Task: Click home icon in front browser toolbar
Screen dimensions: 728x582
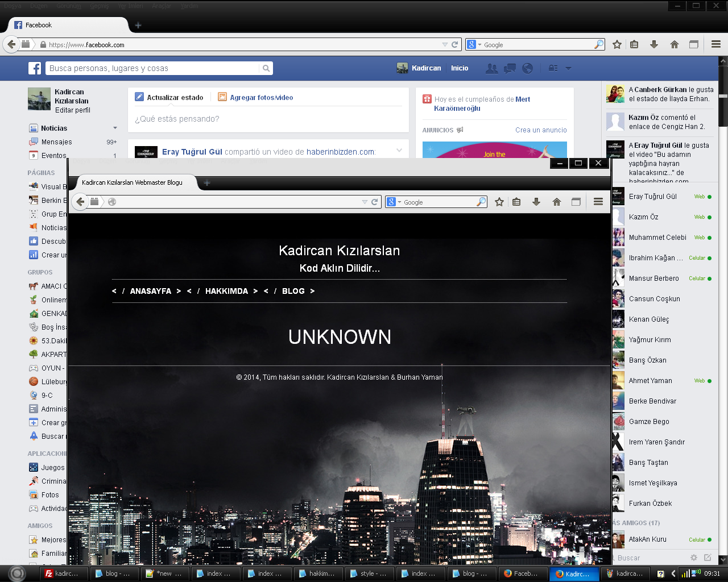Action: pyautogui.click(x=557, y=202)
